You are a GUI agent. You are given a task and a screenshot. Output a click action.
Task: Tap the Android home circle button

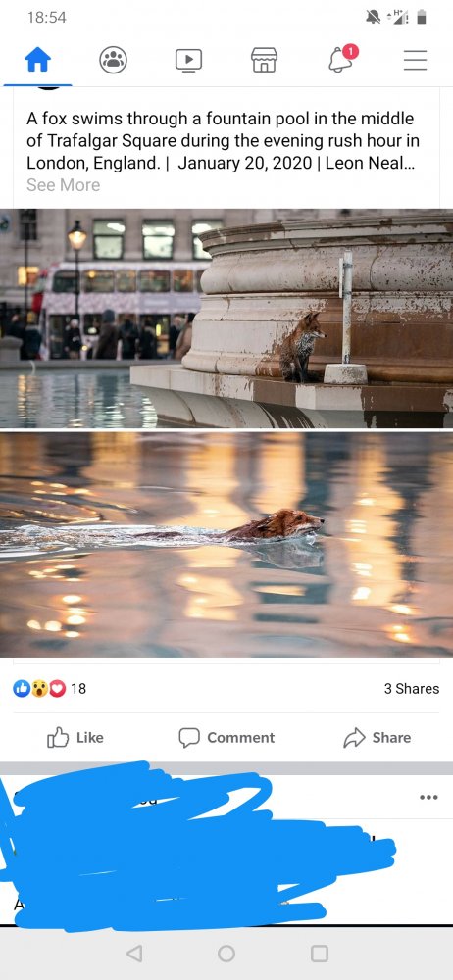pyautogui.click(x=226, y=954)
